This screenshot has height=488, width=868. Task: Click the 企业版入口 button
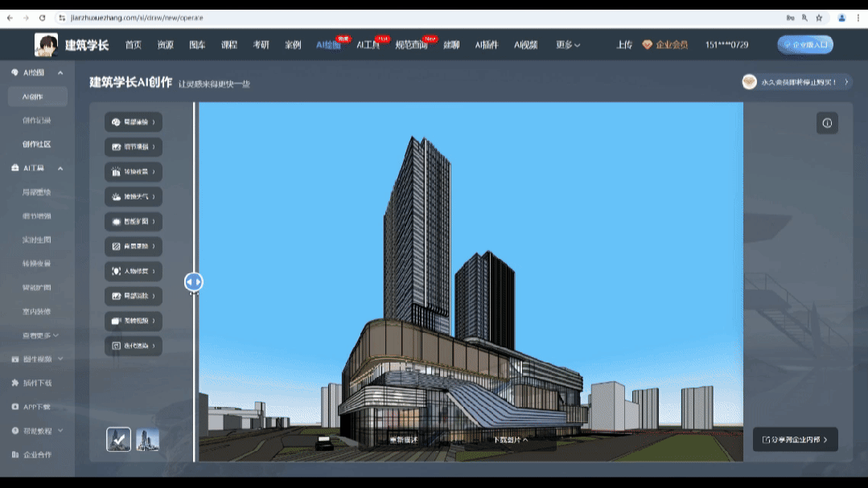tap(805, 45)
